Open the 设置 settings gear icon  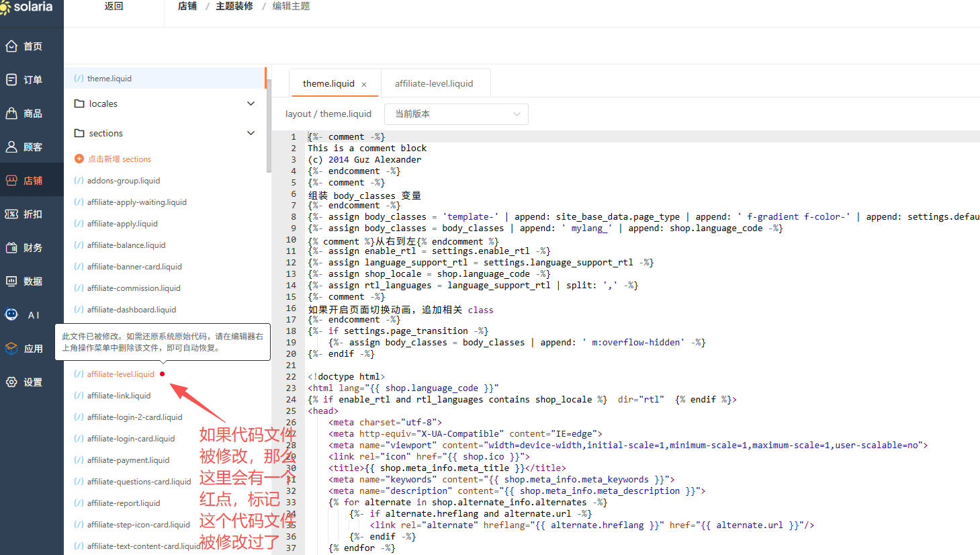pos(11,382)
